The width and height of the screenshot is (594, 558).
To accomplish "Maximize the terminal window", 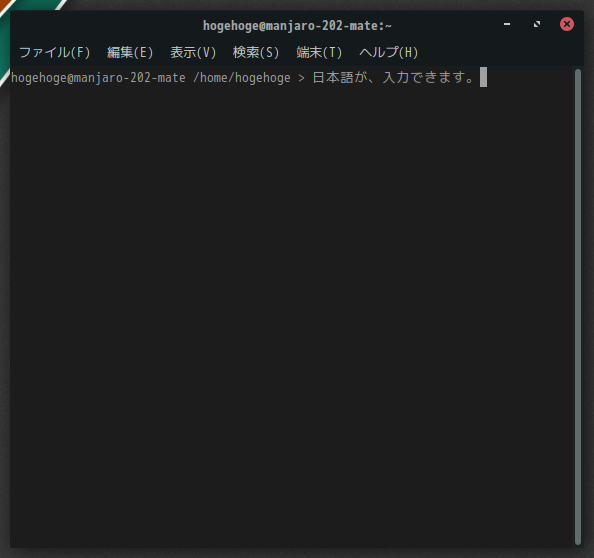I will (x=537, y=24).
